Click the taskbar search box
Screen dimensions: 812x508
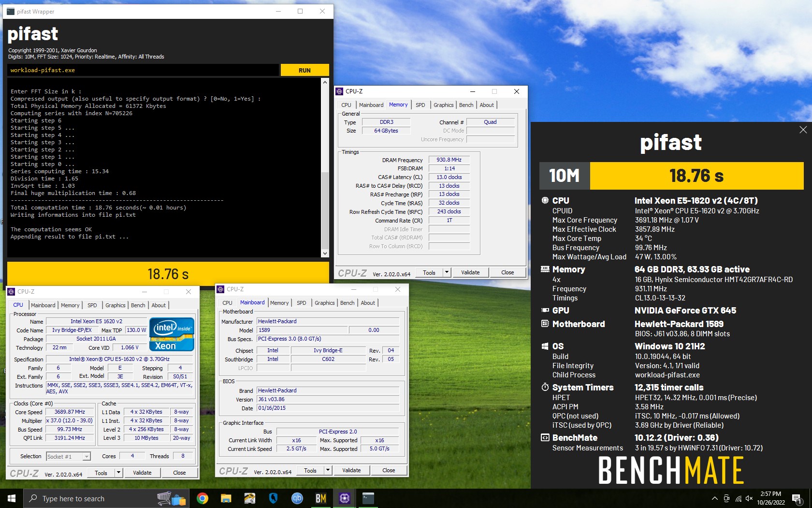[106, 498]
